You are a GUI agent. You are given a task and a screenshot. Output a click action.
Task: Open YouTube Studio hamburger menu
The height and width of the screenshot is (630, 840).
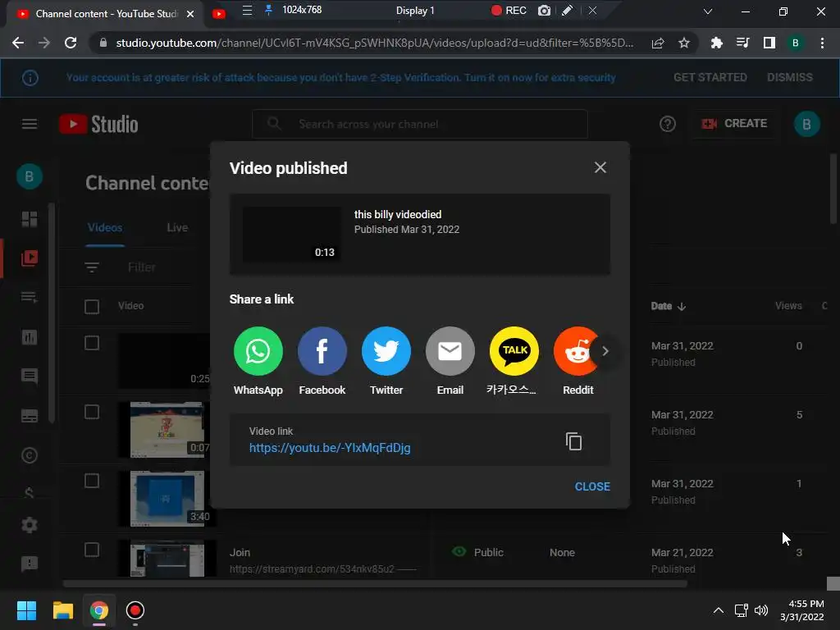[x=29, y=125]
